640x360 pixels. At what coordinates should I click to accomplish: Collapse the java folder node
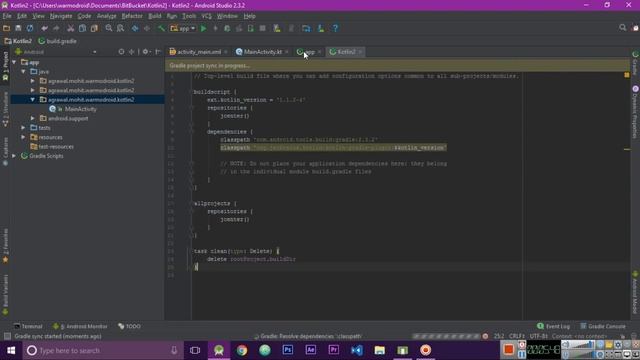(24, 71)
